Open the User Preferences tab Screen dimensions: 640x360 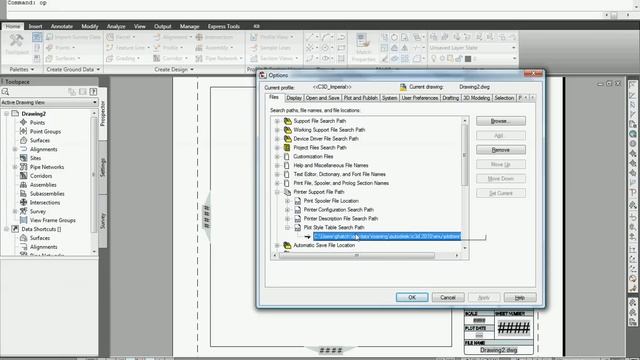coord(420,98)
